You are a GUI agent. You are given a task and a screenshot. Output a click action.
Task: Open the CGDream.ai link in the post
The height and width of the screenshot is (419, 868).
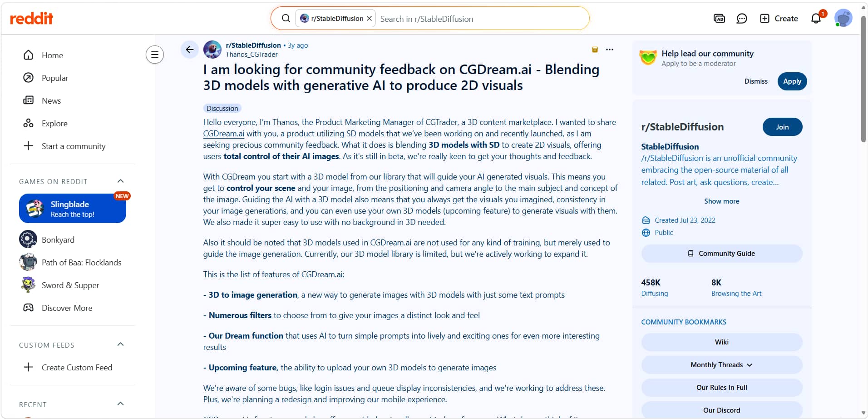coord(223,134)
